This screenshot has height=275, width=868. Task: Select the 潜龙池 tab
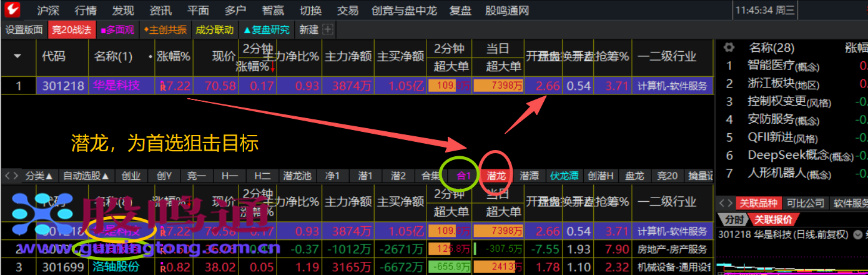[297, 176]
